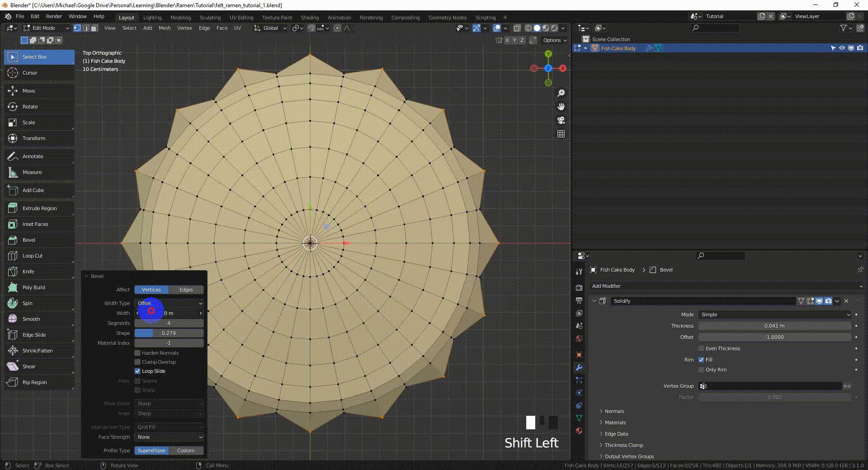Enable the Harden Normals checkbox
Viewport: 868px width, 470px height.
pos(138,353)
